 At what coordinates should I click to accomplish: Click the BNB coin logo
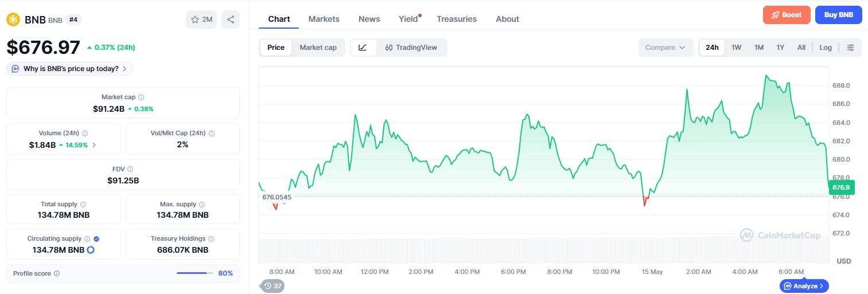[x=13, y=19]
